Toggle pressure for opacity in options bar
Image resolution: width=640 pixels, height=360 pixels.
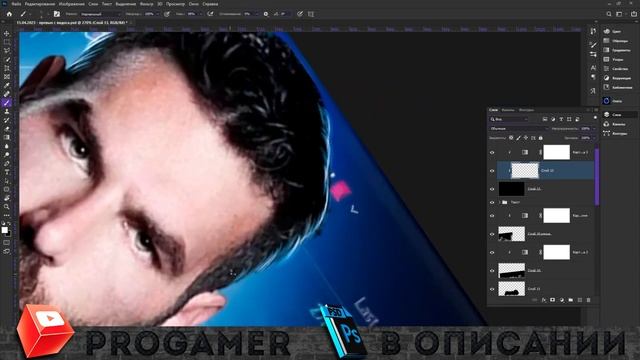(167, 14)
